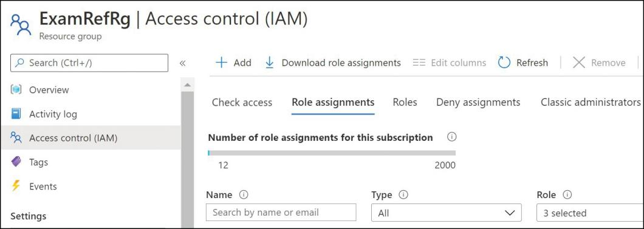This screenshot has height=229, width=644.
Task: Click the purple Tags icon
Action: click(x=16, y=162)
